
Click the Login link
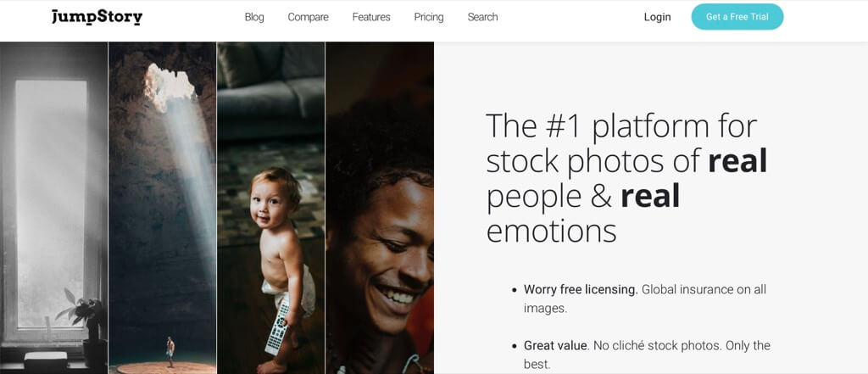657,17
